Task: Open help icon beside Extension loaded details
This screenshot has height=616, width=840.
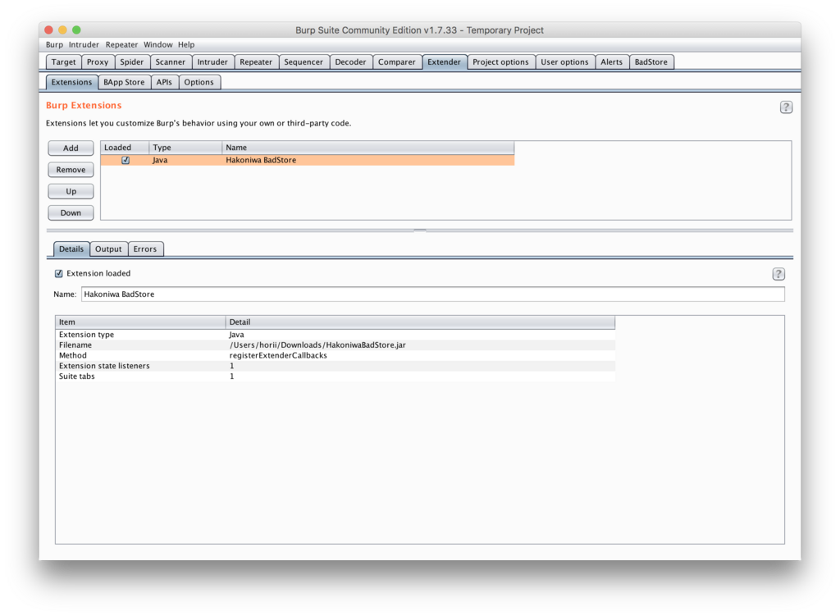Action: (778, 274)
